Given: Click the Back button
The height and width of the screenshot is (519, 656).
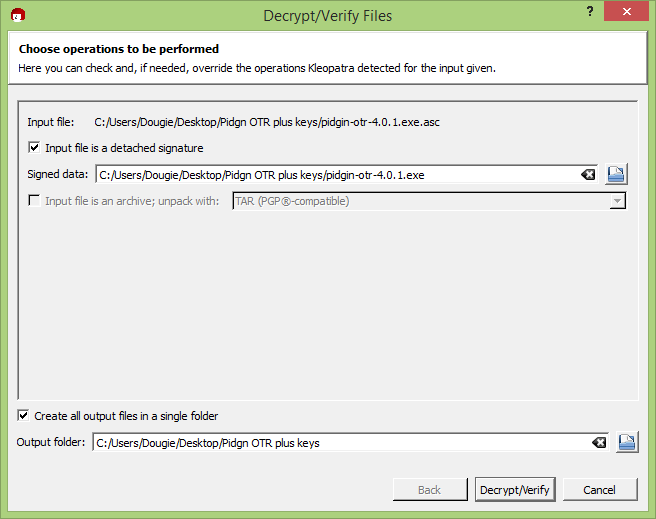Looking at the screenshot, I should (x=430, y=490).
